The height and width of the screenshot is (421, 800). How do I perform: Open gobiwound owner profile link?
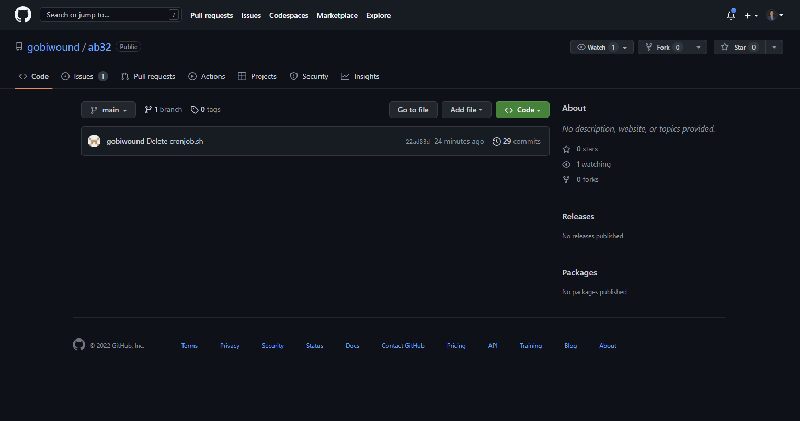coord(53,47)
